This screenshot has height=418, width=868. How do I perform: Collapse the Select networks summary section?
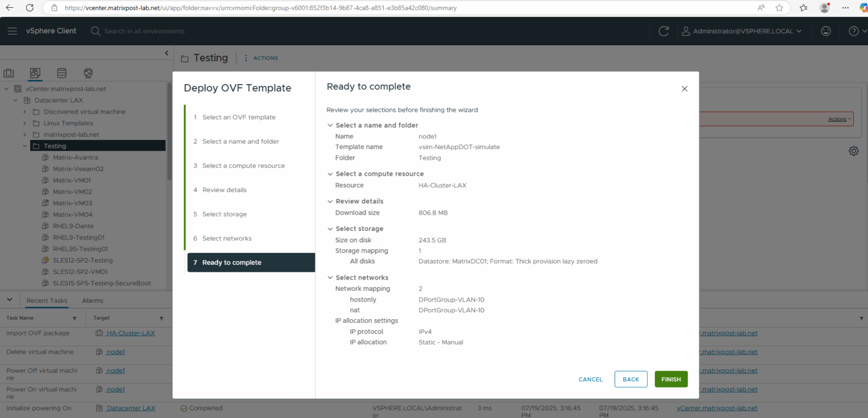pos(329,277)
